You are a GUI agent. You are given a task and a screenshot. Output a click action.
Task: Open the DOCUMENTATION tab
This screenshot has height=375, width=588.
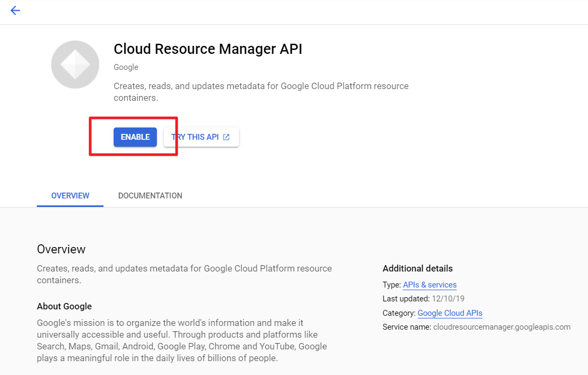click(x=150, y=196)
